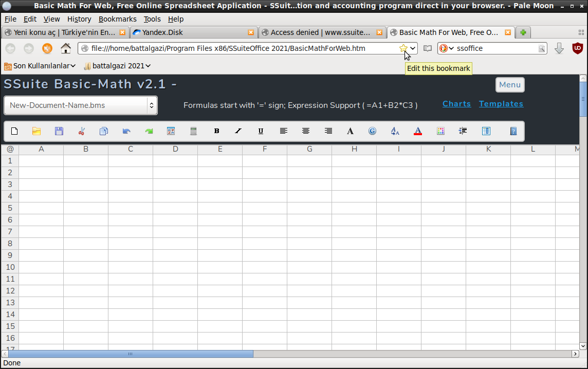Change font size with the blue A icon

point(395,131)
